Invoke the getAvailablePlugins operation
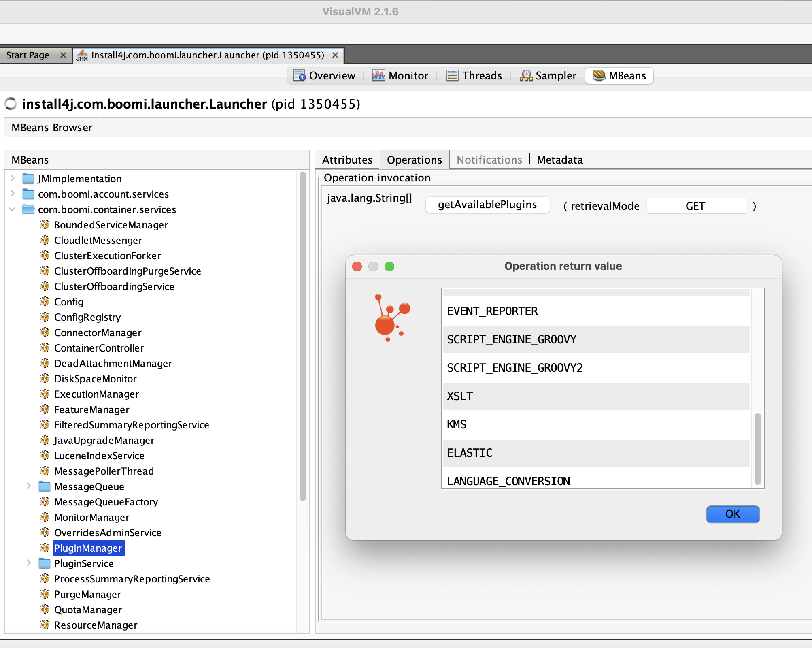Image resolution: width=812 pixels, height=648 pixels. pos(487,205)
